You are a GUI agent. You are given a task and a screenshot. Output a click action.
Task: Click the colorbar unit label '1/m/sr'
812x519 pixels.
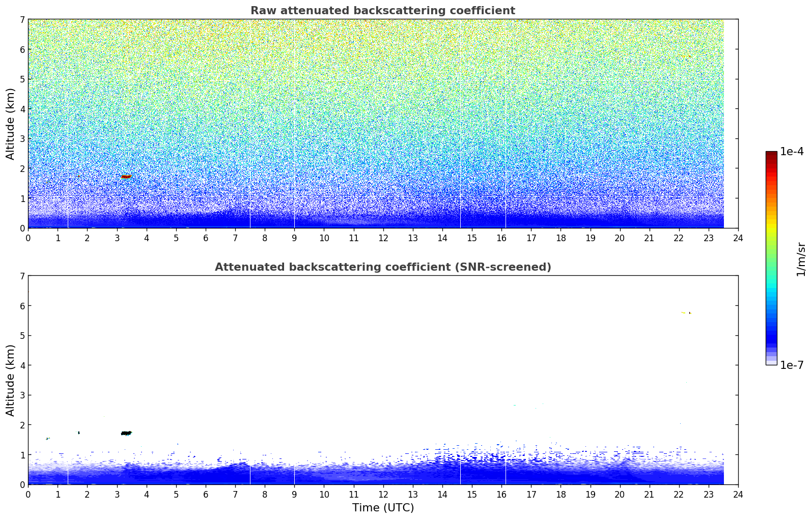(x=801, y=259)
